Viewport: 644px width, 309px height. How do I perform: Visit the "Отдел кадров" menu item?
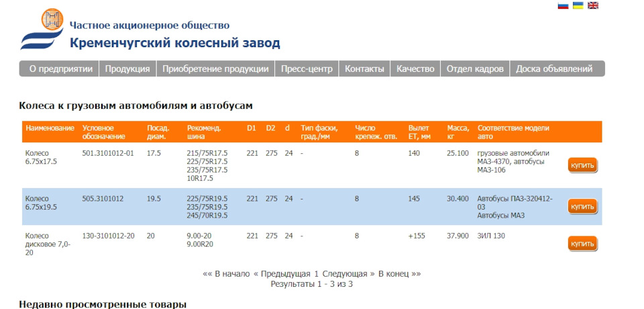point(475,69)
